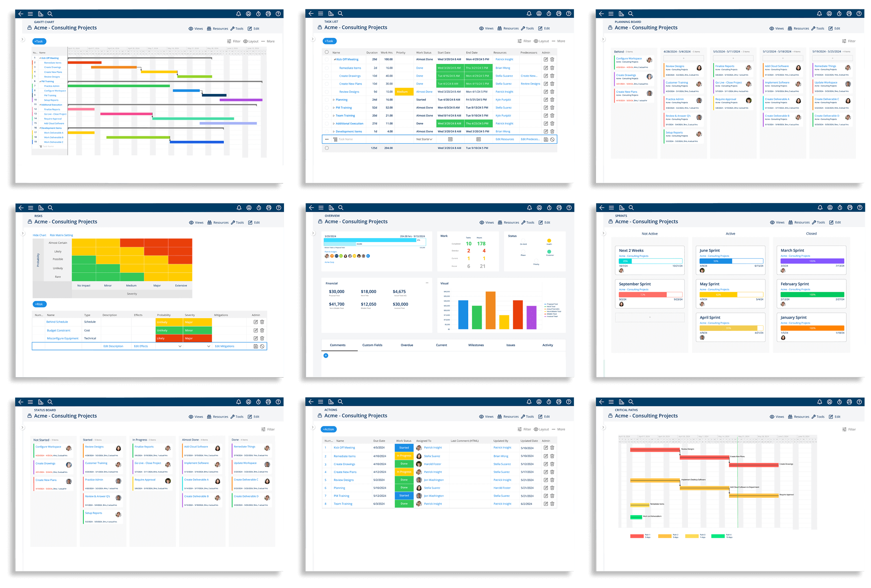This screenshot has height=588, width=871.
Task: Edit the Kick Off Meeting action in the Actions window
Action: (x=546, y=448)
